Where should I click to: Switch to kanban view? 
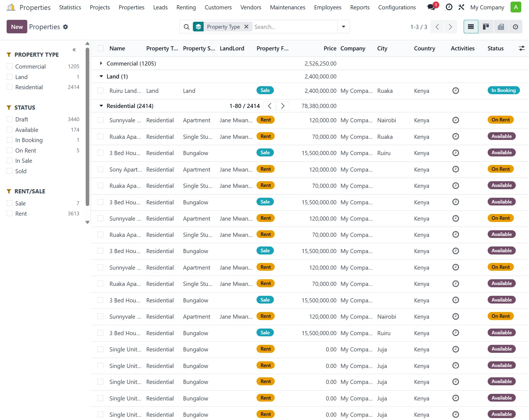(x=486, y=27)
